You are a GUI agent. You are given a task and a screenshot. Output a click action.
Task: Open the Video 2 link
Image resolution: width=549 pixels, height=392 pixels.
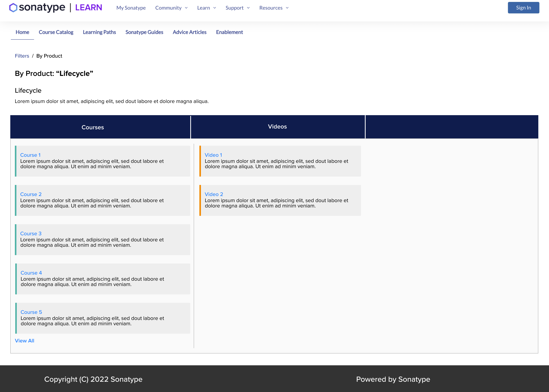214,194
